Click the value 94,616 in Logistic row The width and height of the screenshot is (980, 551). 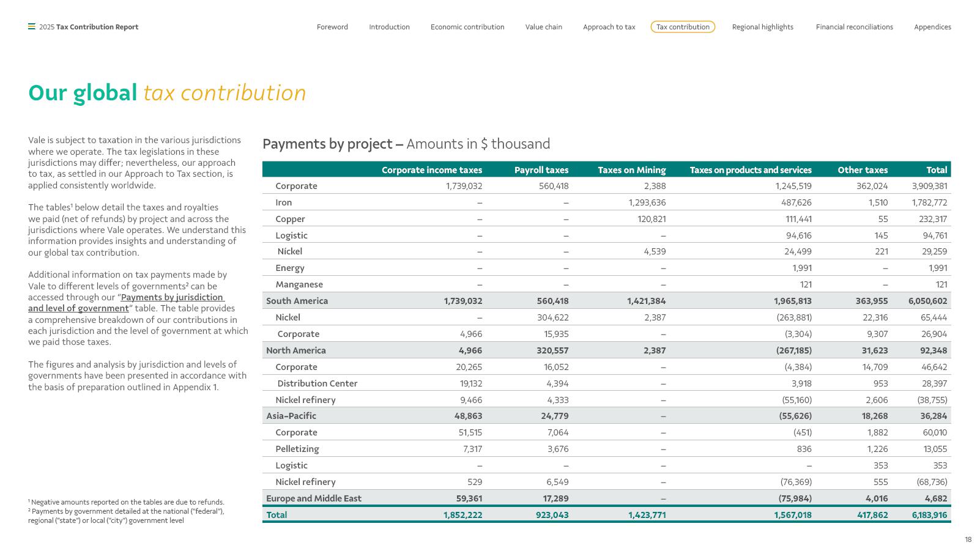[x=799, y=235]
